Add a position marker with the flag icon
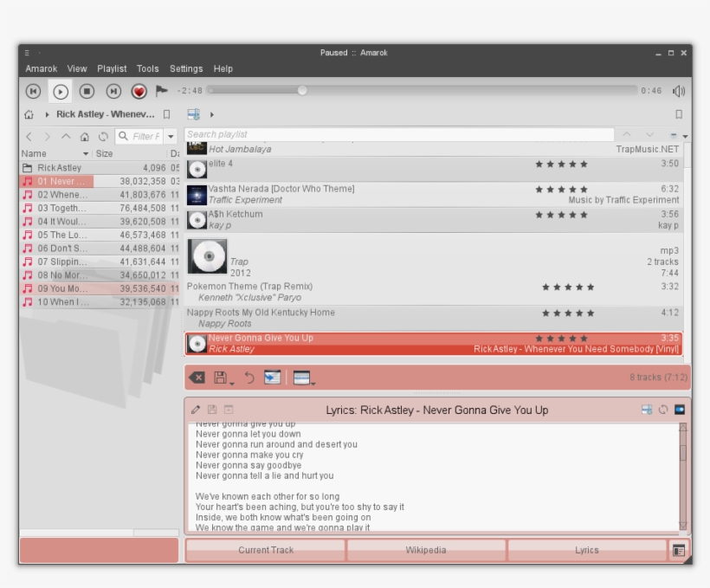 (162, 90)
